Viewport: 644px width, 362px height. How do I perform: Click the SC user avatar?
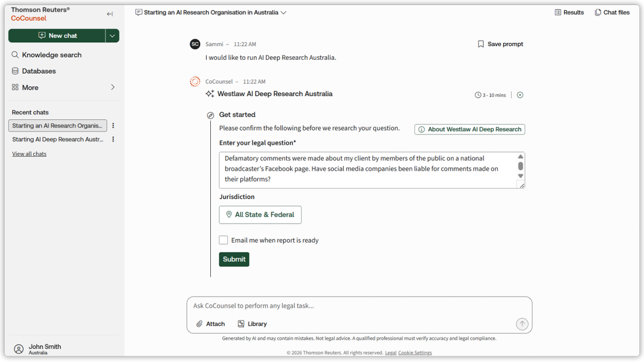point(195,44)
